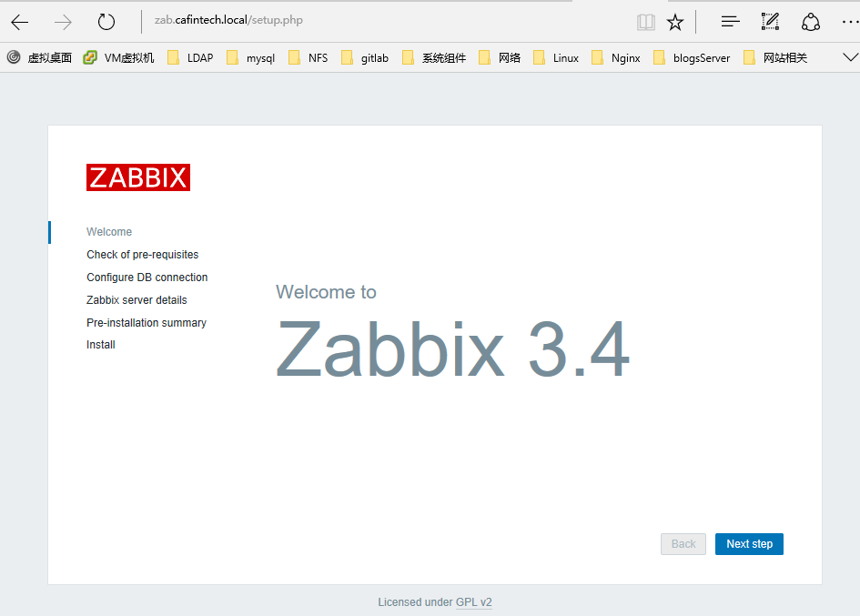The height and width of the screenshot is (616, 860).
Task: Refresh the Zabbix setup page
Action: 106,20
